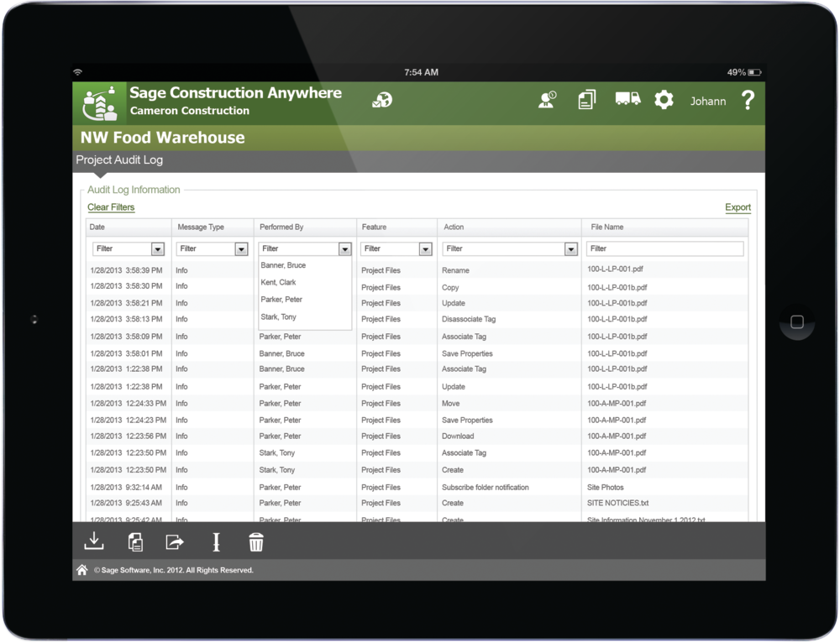The width and height of the screenshot is (840, 643).
Task: Collapse the Performed By filter dropdown
Action: 344,249
